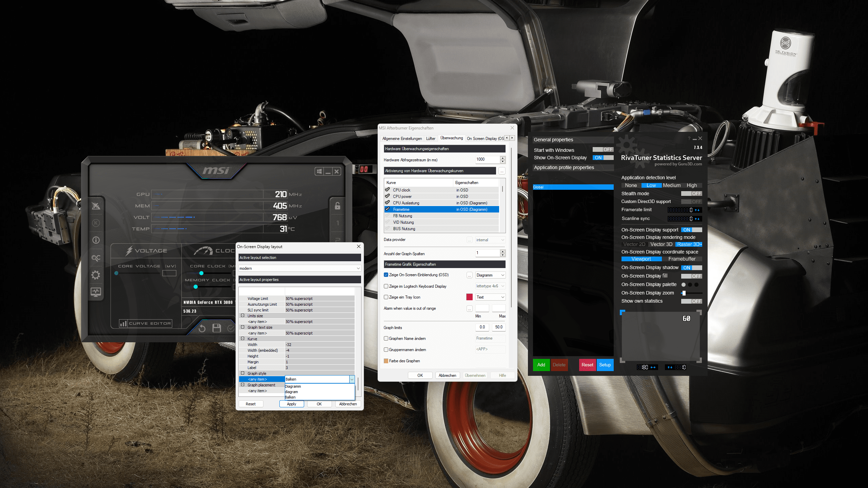Check Graphen Name ändern checkbox
The image size is (868, 488).
pyautogui.click(x=386, y=339)
